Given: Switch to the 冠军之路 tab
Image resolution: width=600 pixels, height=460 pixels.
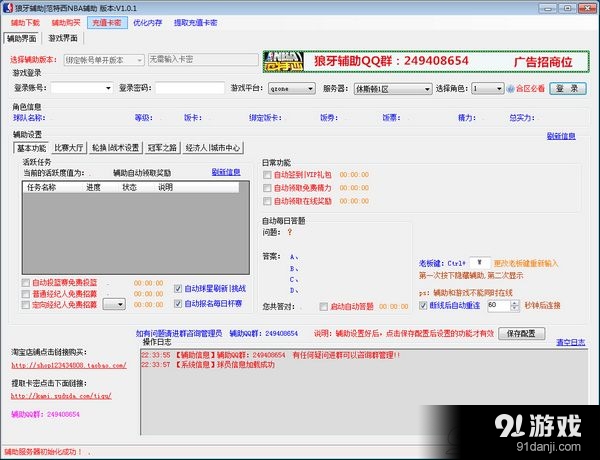Looking at the screenshot, I should point(162,148).
